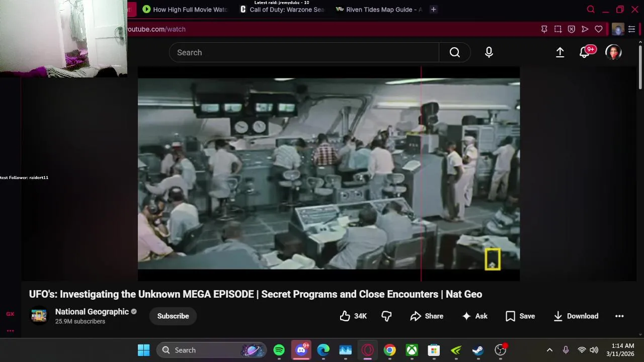Expand the system tray hidden icons chevron
The width and height of the screenshot is (644, 362).
549,350
